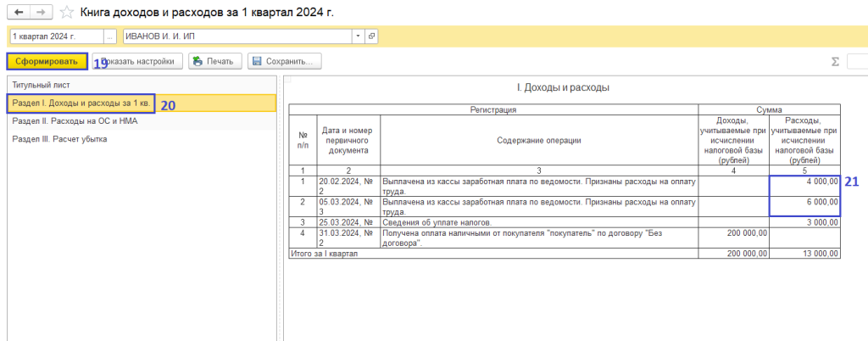Viewport: 868px width, 341px height.
Task: Click the Печать button
Action: click(x=215, y=61)
